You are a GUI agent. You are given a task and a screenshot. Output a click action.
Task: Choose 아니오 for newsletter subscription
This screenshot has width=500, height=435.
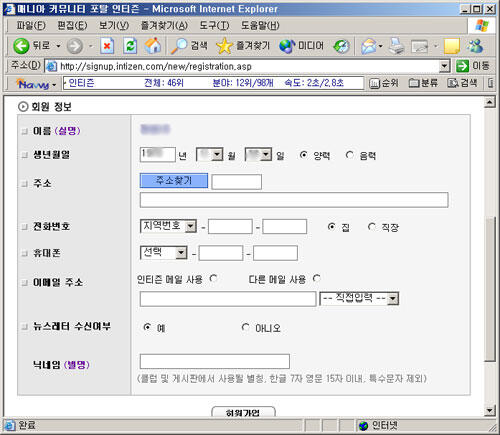(246, 327)
